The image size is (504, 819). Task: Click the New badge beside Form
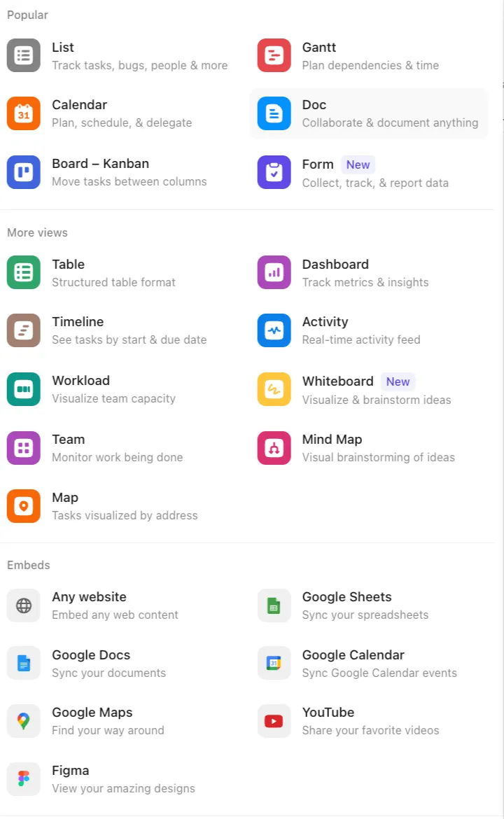(x=358, y=165)
